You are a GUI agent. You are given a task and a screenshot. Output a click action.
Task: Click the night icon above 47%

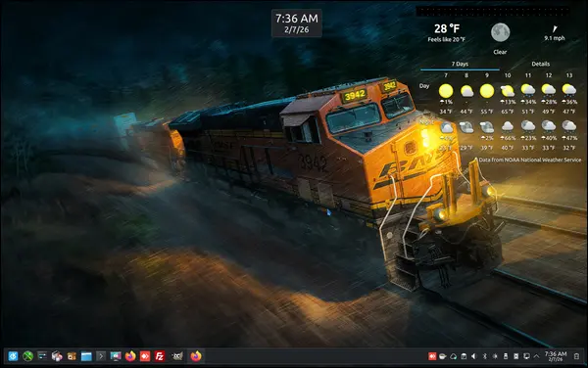tap(568, 126)
